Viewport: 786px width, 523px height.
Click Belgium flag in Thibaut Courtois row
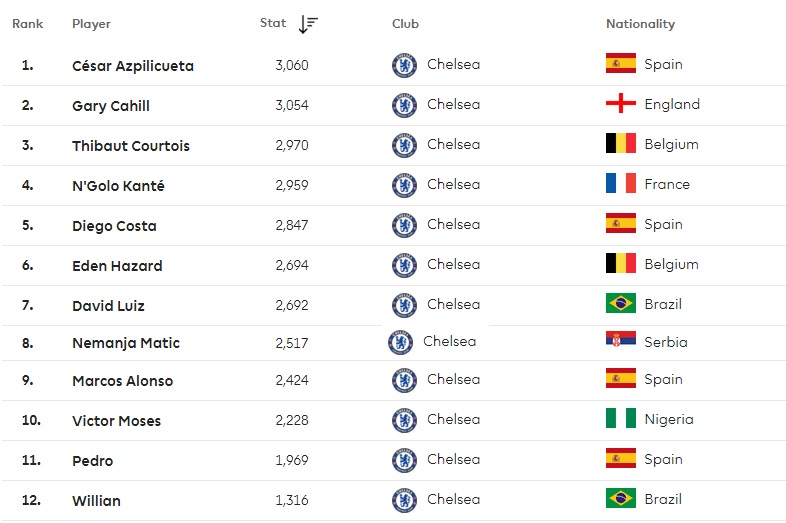click(x=621, y=144)
